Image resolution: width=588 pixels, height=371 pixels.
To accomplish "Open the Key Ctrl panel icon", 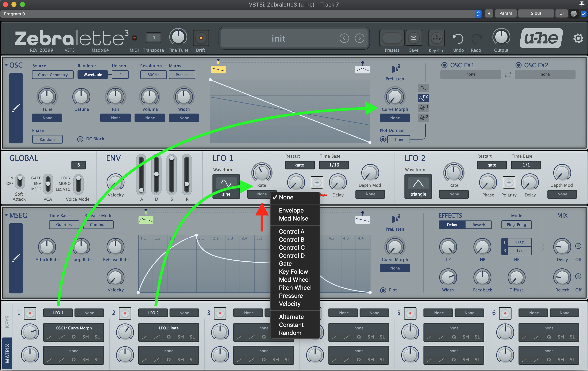I will coord(436,38).
